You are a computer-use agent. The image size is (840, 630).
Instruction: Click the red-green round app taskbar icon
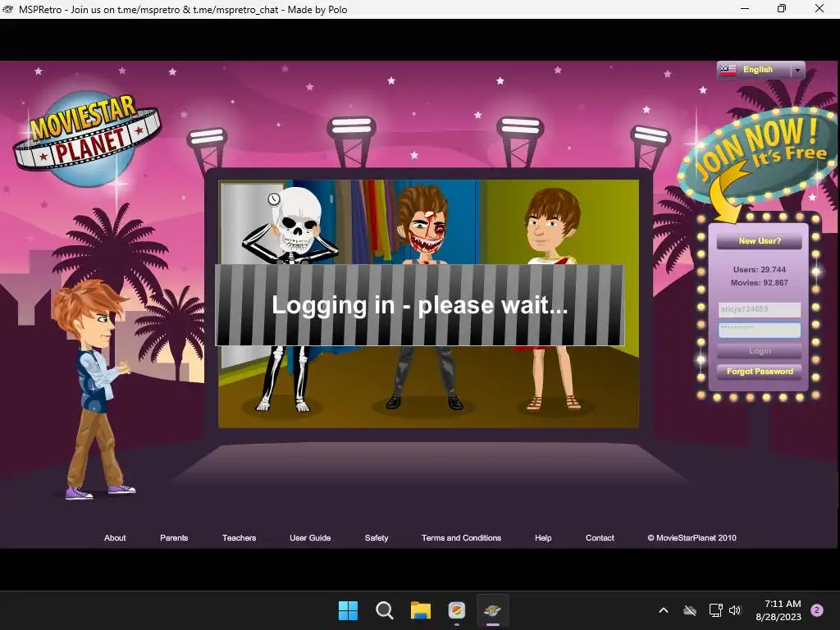pyautogui.click(x=456, y=610)
